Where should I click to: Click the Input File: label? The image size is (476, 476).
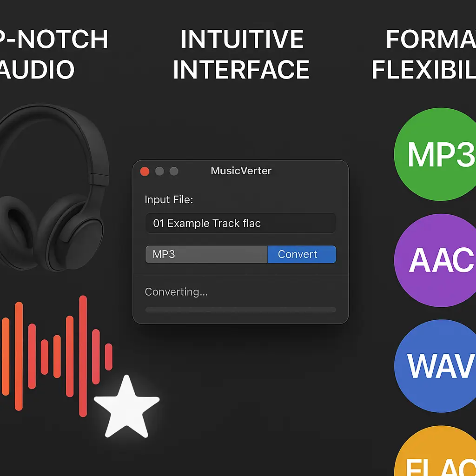point(169,199)
